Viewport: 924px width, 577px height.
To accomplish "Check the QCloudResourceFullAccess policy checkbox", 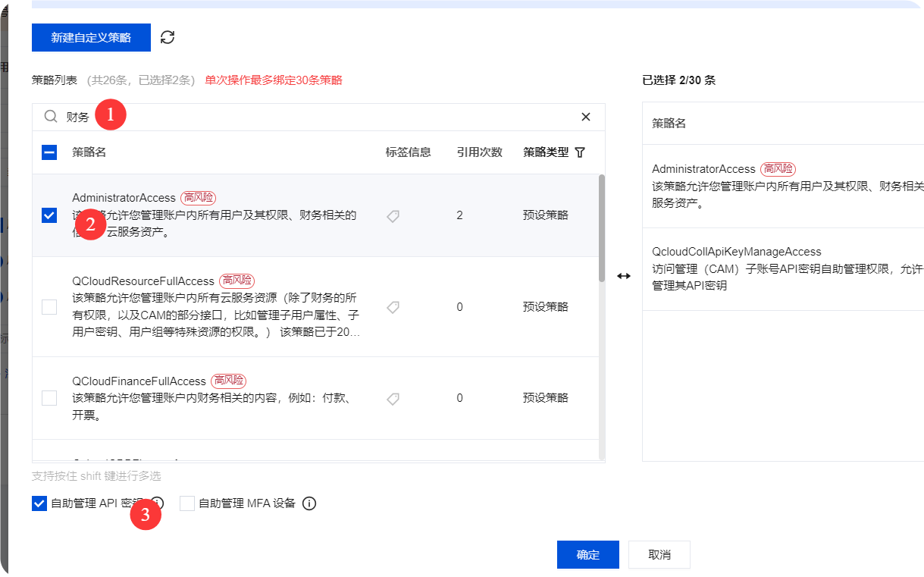I will 49,307.
